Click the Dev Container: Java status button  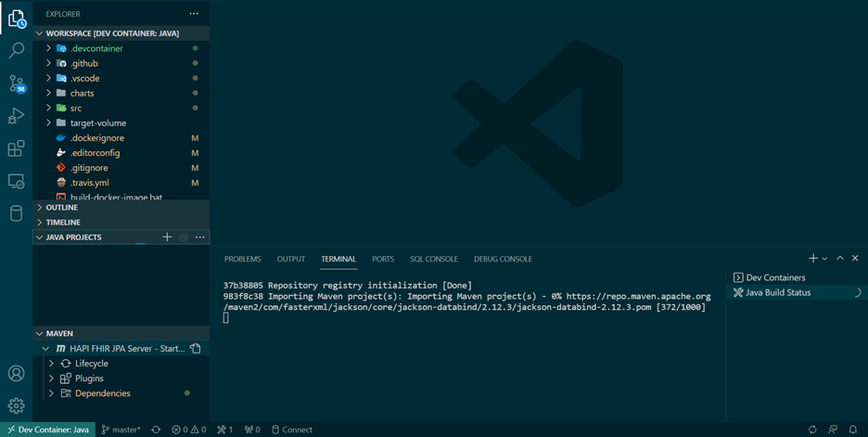coord(46,430)
